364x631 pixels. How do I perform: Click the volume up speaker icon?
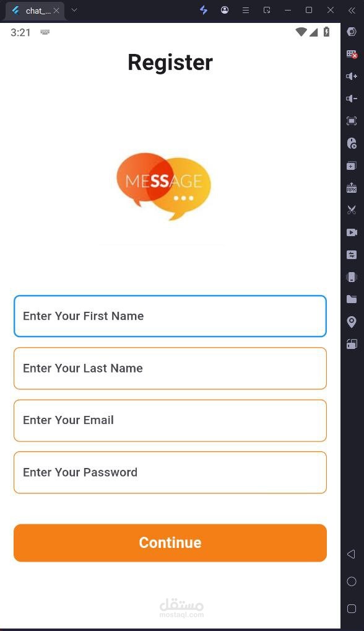click(352, 76)
